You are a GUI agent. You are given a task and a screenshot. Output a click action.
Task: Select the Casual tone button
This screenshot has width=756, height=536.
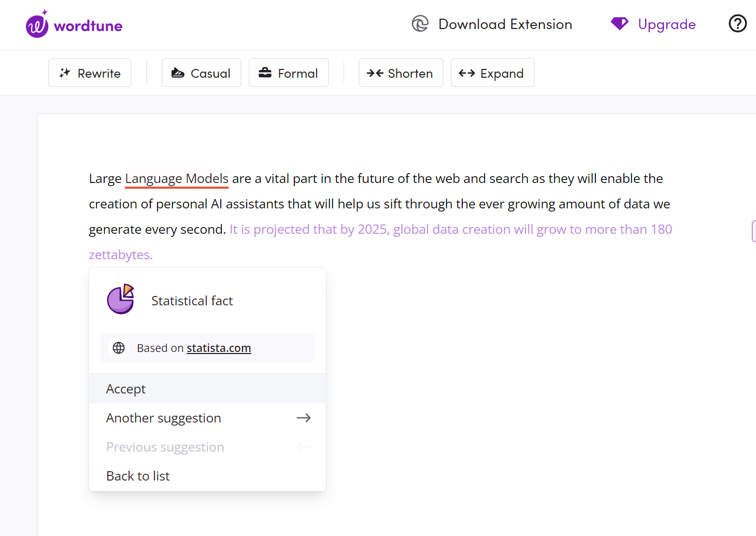pyautogui.click(x=201, y=73)
